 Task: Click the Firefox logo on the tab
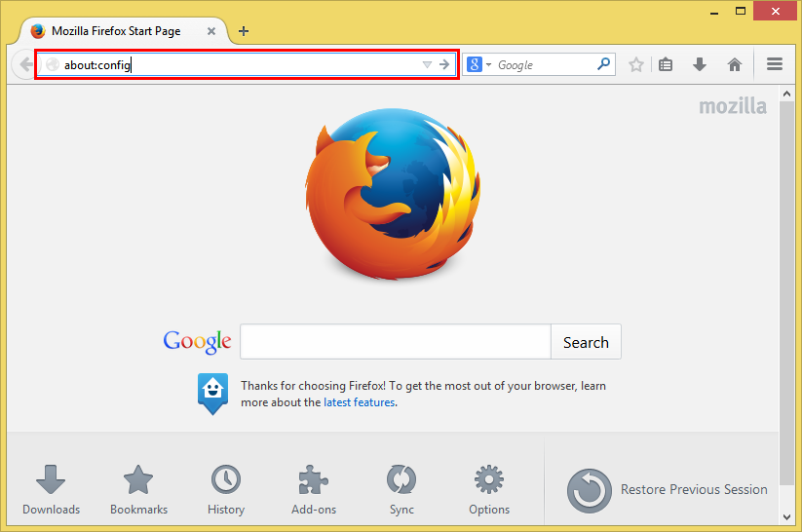[38, 31]
